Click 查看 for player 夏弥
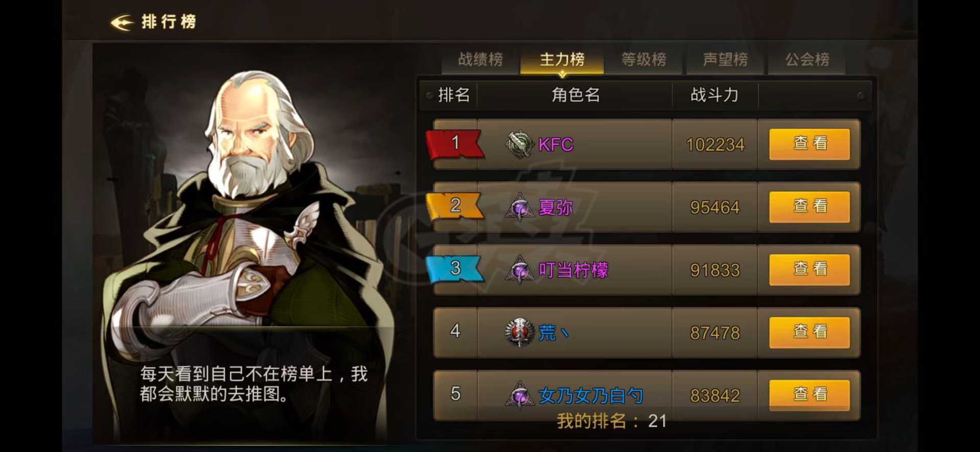980x452 pixels. (x=809, y=207)
